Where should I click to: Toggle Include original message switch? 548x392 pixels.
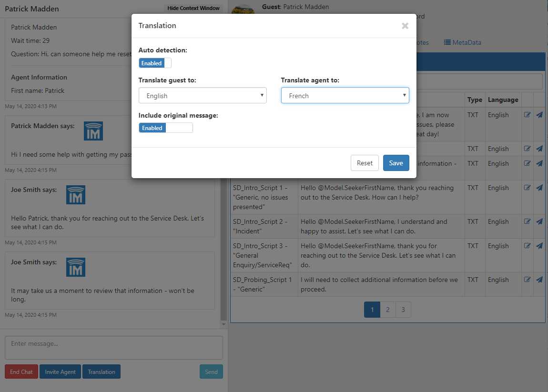166,128
